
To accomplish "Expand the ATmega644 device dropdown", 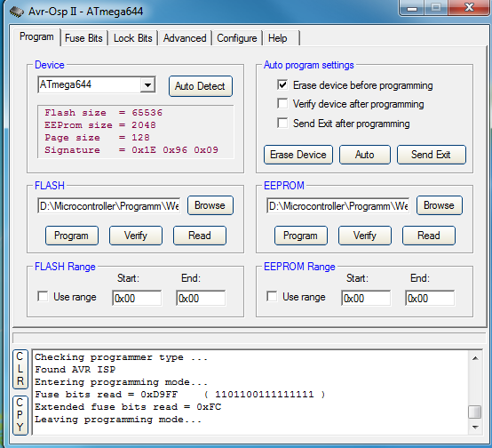I will (147, 84).
